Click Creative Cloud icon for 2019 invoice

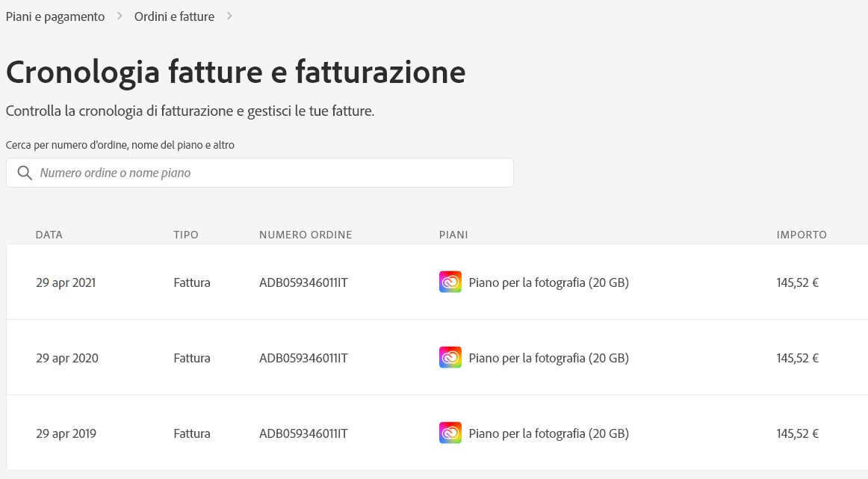pyautogui.click(x=450, y=433)
